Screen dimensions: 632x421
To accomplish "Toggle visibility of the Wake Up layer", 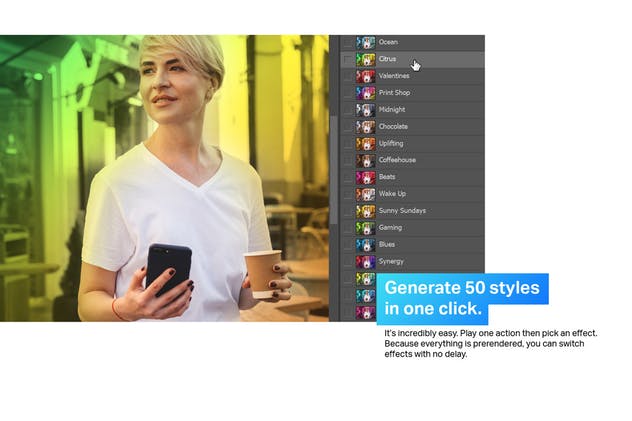I will pos(347,194).
